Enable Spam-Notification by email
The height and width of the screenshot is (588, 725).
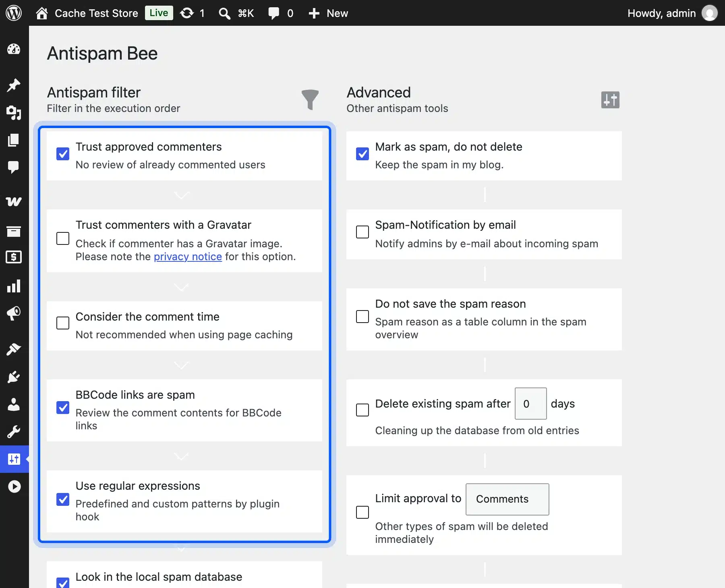(x=362, y=232)
